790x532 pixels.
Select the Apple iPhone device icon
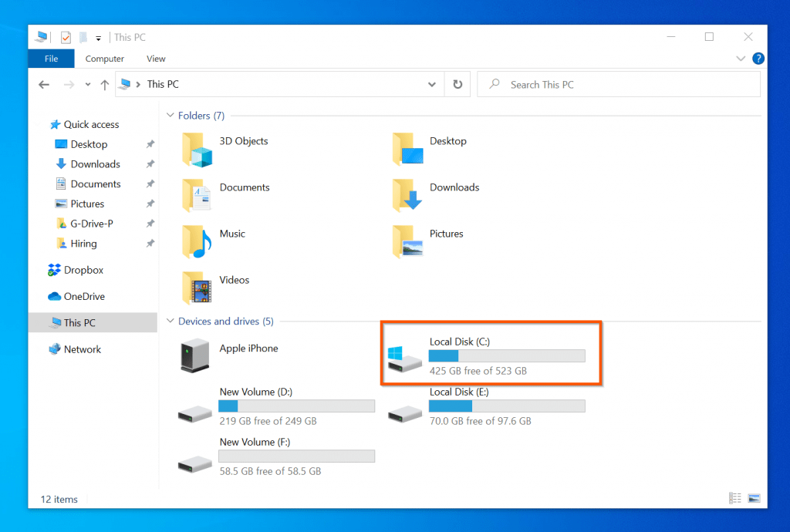(x=195, y=355)
